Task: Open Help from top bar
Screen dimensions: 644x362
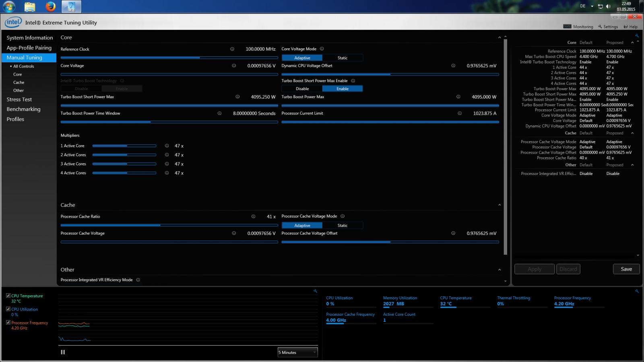Action: tap(631, 27)
